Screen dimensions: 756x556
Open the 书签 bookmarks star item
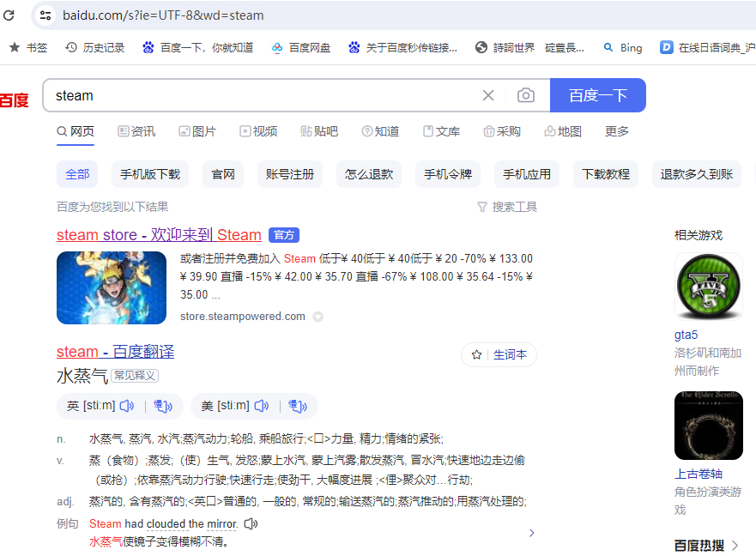coord(28,48)
